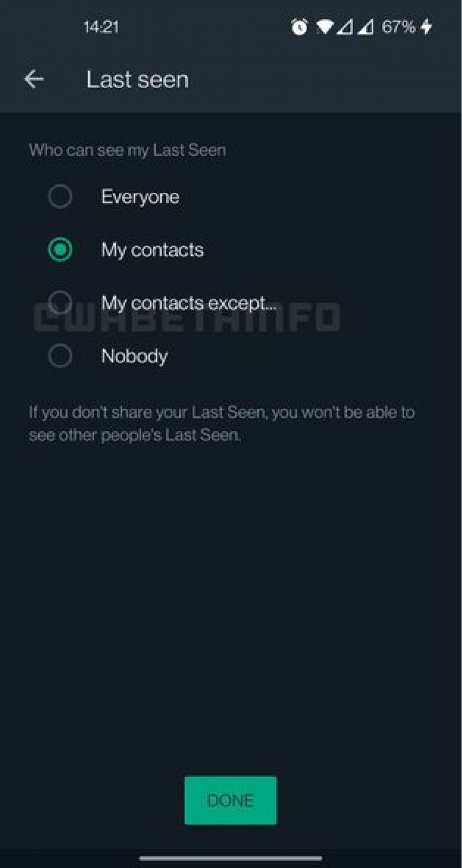Tap the bottom navigation gesture bar

[x=231, y=858]
